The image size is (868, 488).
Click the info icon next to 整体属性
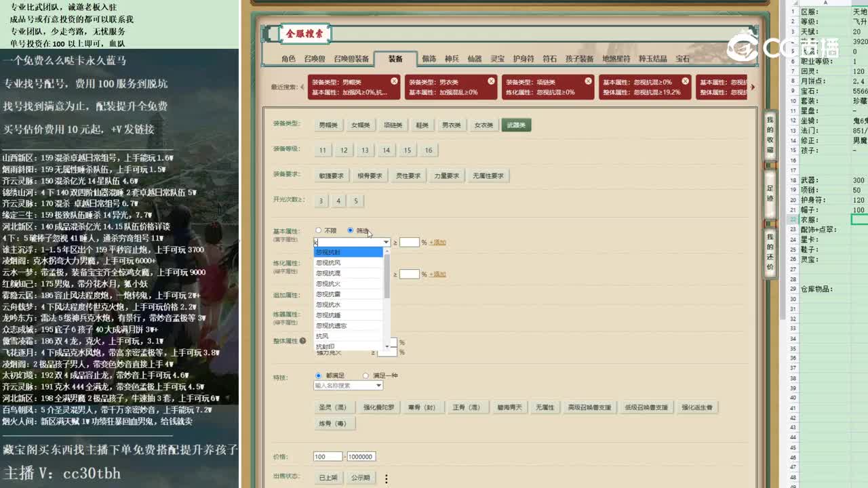(302, 339)
